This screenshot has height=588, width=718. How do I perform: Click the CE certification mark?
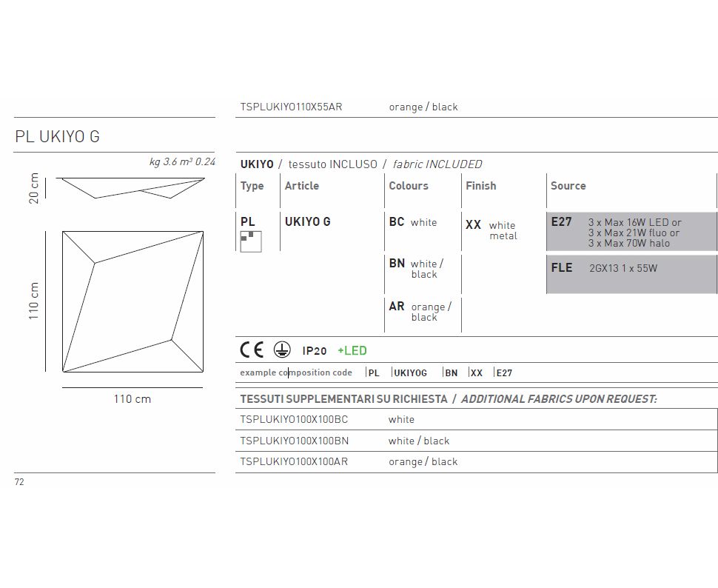pos(252,350)
